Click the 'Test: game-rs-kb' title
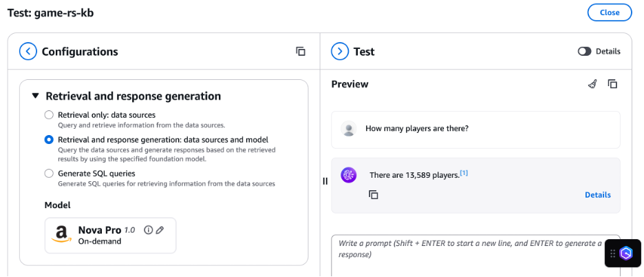 [x=50, y=12]
